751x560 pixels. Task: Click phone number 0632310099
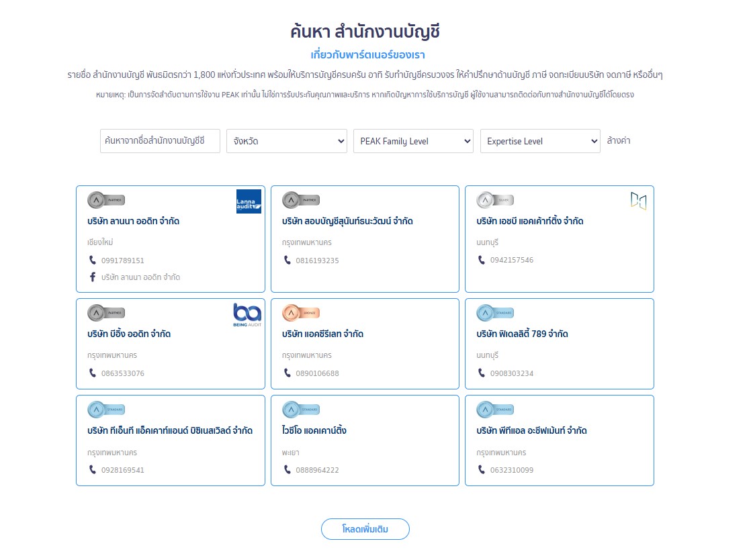511,470
